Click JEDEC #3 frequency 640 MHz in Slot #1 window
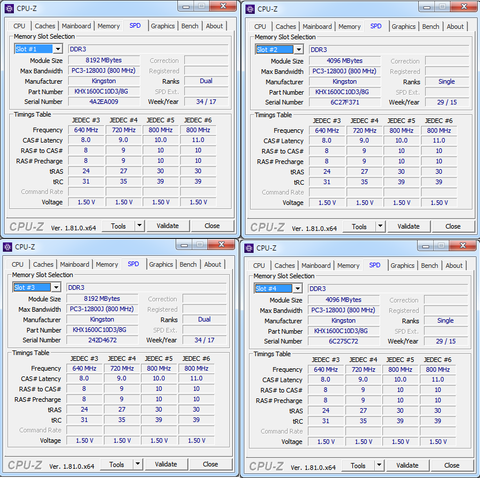Screen dimensions: 480x478 pos(86,130)
